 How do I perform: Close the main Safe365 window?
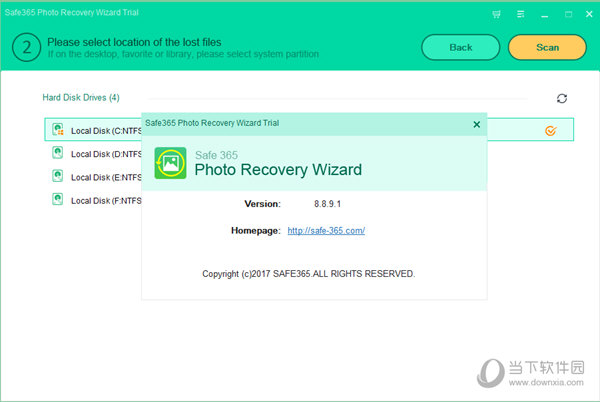click(x=589, y=14)
